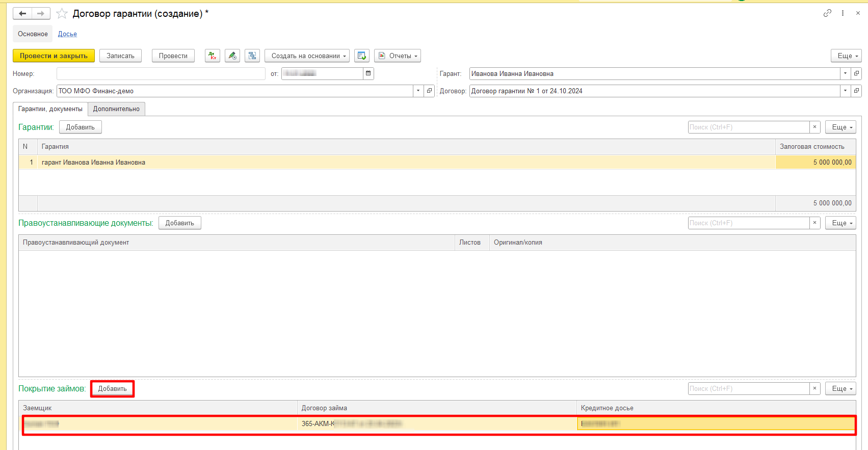868x450 pixels.
Task: Clear the Покрытие займов search field
Action: (x=814, y=388)
